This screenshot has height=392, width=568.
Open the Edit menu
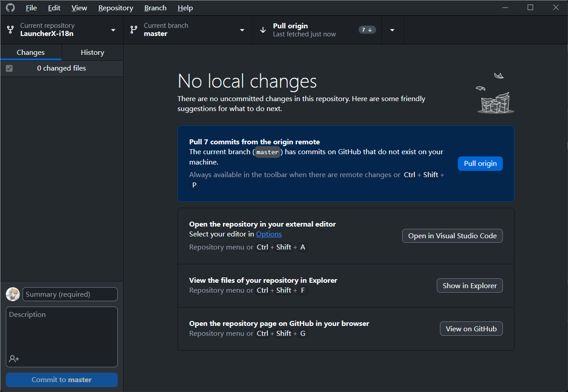(x=54, y=8)
